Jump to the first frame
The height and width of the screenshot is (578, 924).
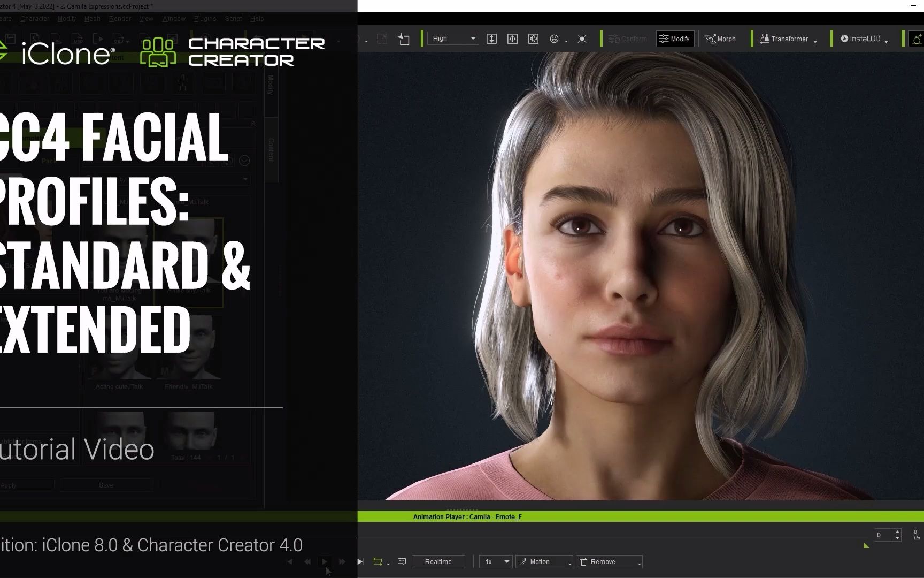[289, 561]
